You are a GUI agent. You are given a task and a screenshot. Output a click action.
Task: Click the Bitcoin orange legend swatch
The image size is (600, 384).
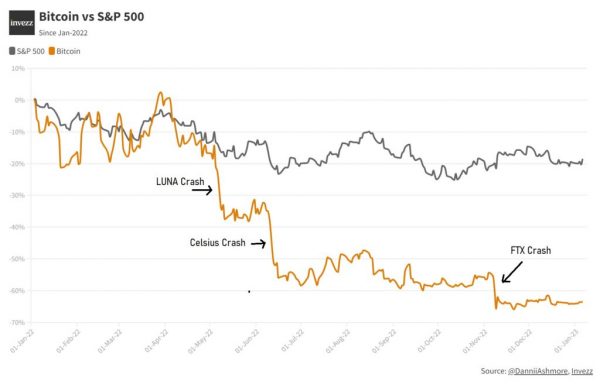[52, 51]
